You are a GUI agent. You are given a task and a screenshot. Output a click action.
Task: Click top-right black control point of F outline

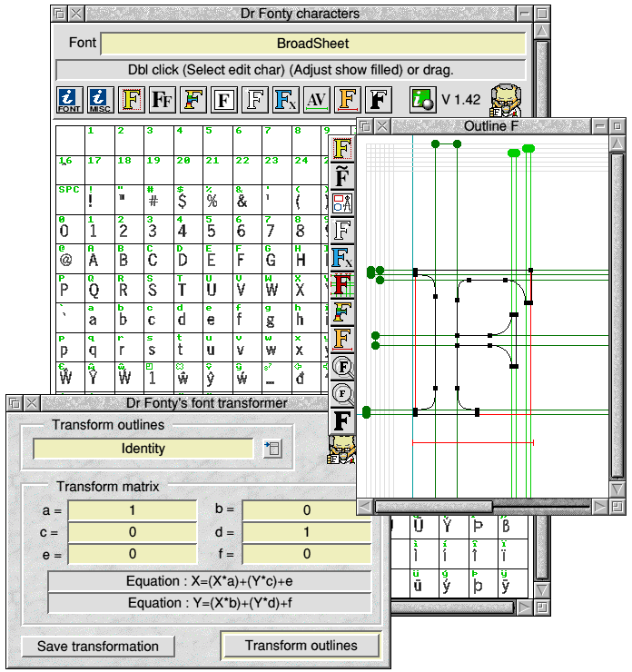(x=530, y=271)
